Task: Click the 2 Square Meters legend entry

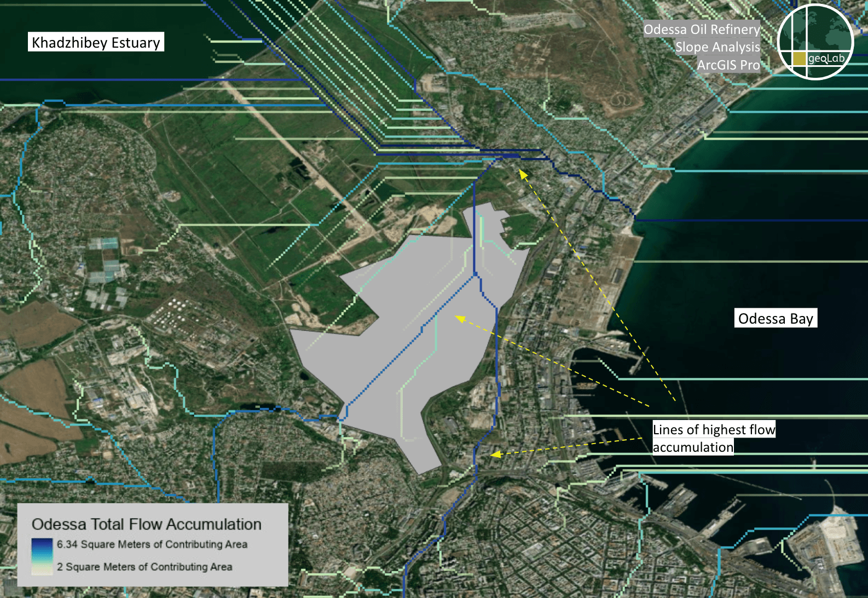Action: point(144,567)
